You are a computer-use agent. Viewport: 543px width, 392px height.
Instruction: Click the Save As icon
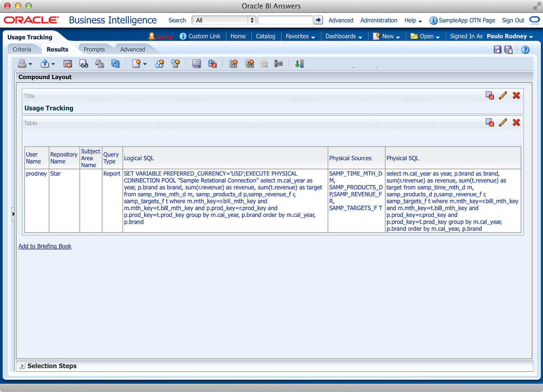(x=508, y=50)
